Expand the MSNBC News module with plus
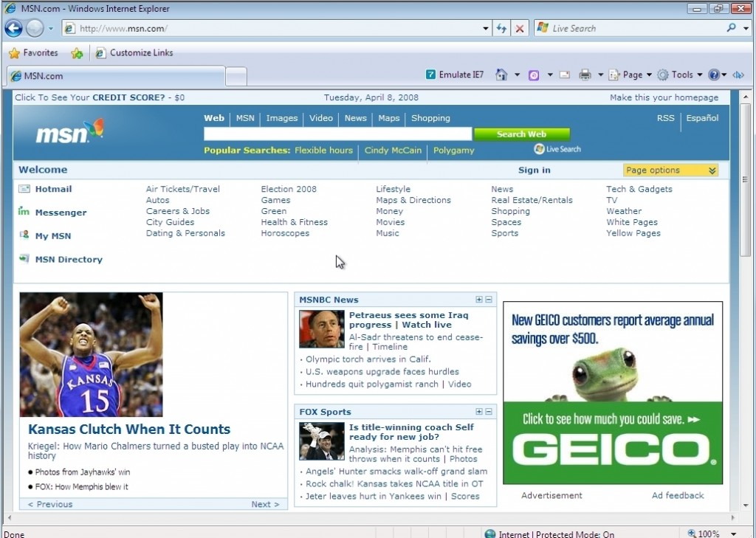This screenshot has height=538, width=756. [479, 300]
